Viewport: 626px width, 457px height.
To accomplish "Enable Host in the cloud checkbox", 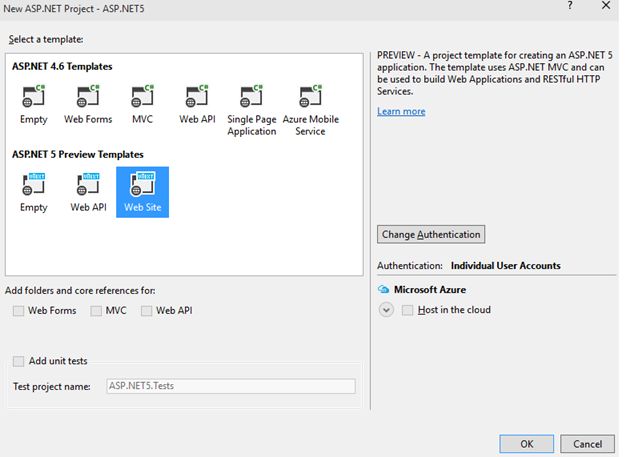I will tap(407, 310).
